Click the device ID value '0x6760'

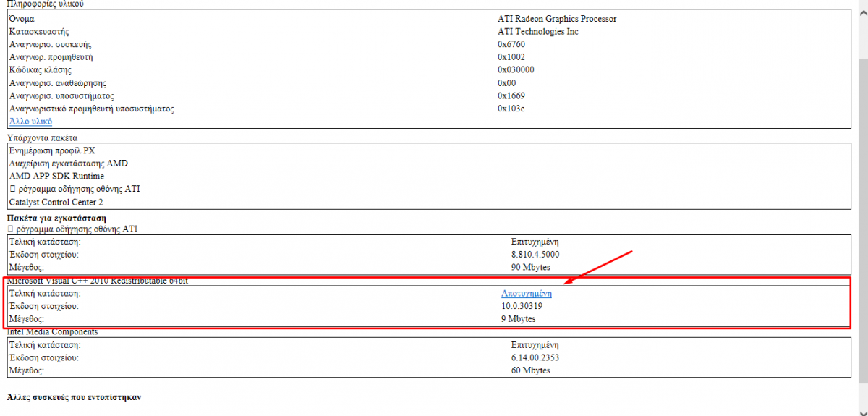(511, 45)
